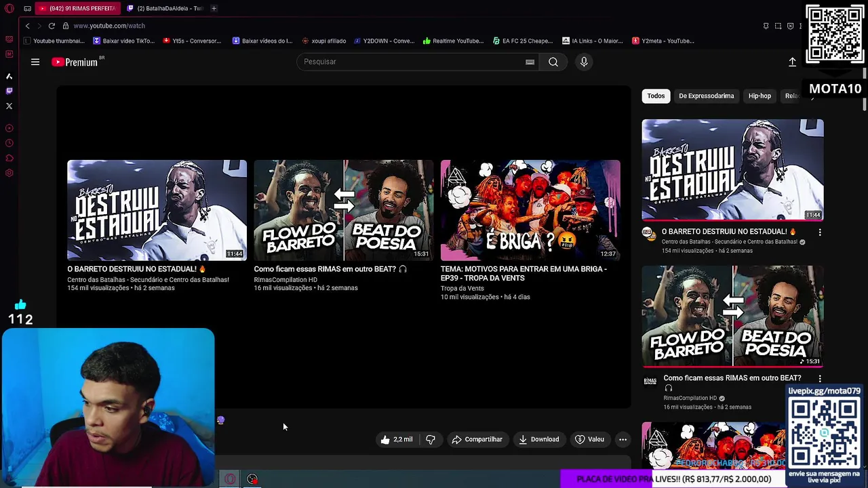The width and height of the screenshot is (868, 488).
Task: Switch to the BatalhaDaAldeia Twitch tab
Action: pyautogui.click(x=165, y=8)
